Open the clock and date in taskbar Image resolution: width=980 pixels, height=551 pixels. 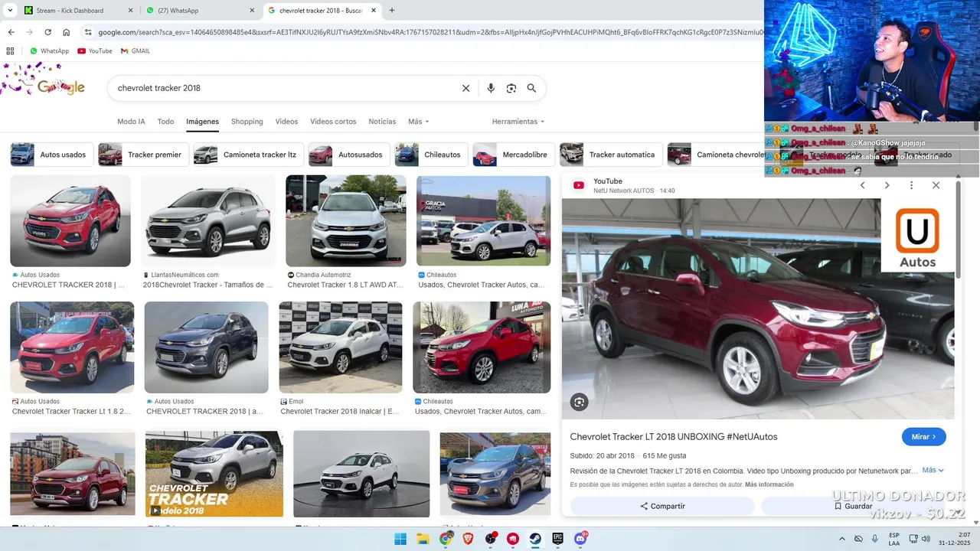[956, 539]
